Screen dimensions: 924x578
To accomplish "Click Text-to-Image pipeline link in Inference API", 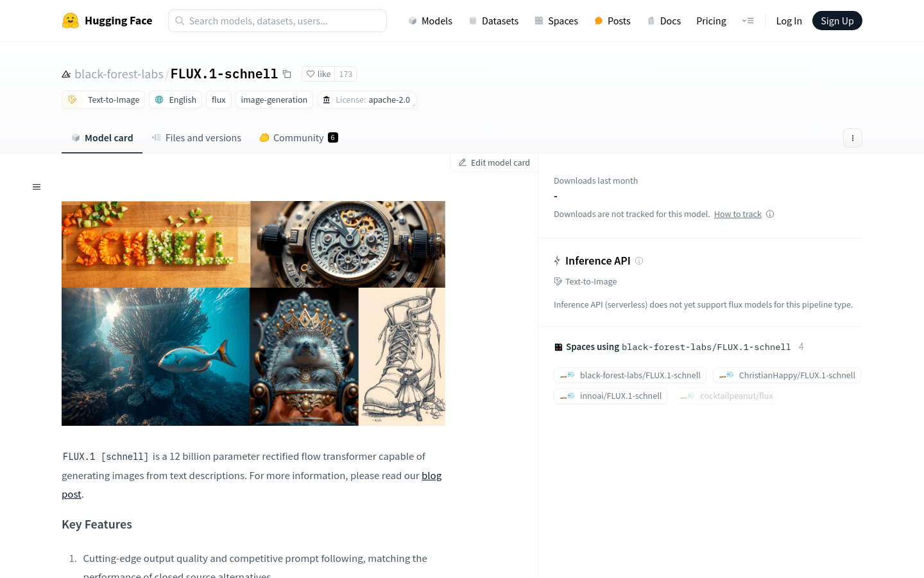I will coord(585,281).
